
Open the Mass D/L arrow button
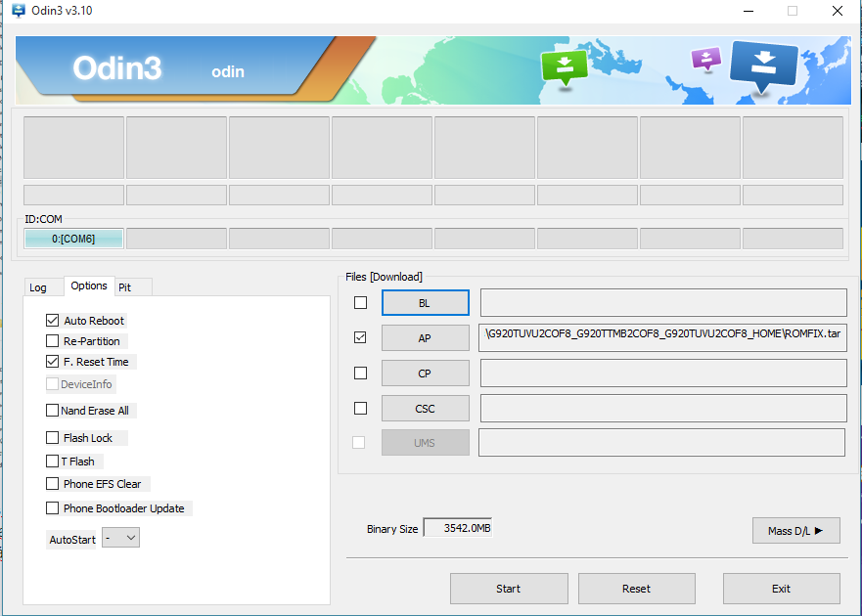[795, 531]
